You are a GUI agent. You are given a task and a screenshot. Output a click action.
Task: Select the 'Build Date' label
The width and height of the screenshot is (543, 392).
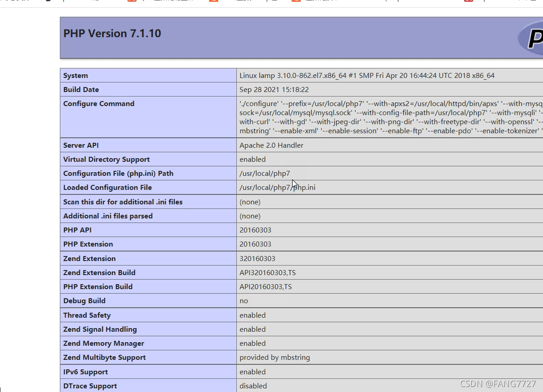pyautogui.click(x=81, y=90)
